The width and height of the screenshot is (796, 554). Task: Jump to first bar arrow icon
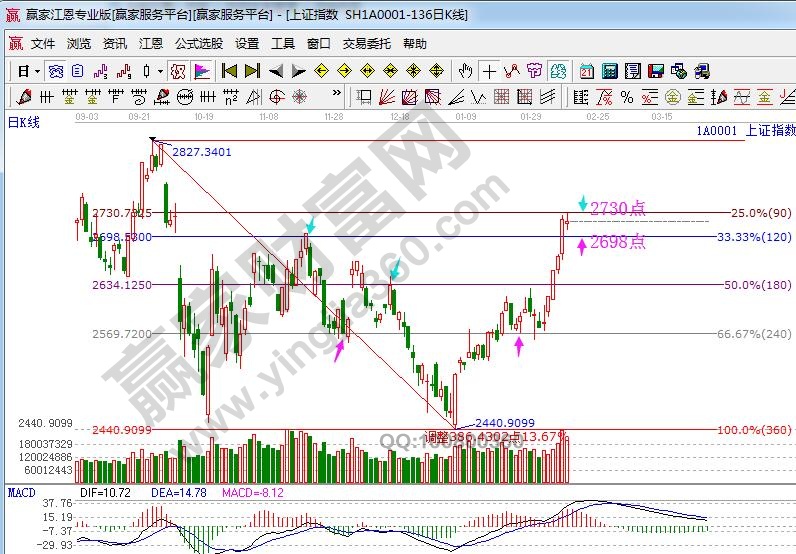point(229,71)
